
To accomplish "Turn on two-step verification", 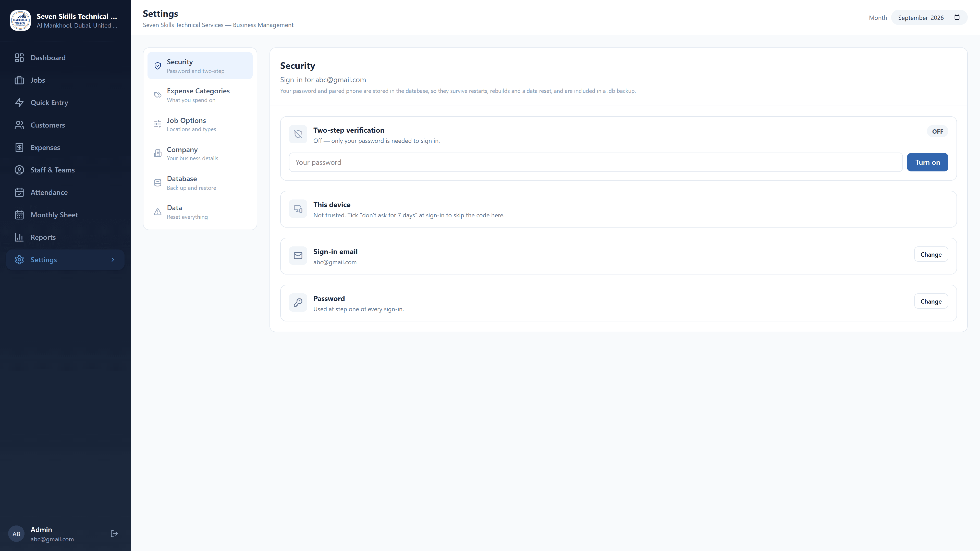I will click(927, 162).
